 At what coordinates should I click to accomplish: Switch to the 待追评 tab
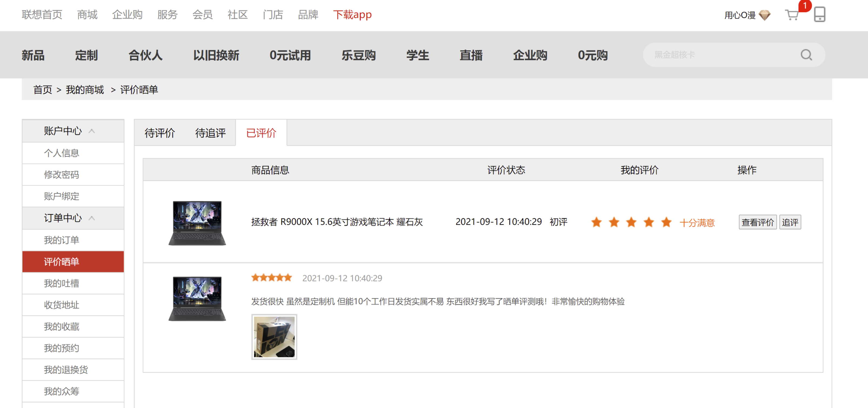pyautogui.click(x=210, y=133)
